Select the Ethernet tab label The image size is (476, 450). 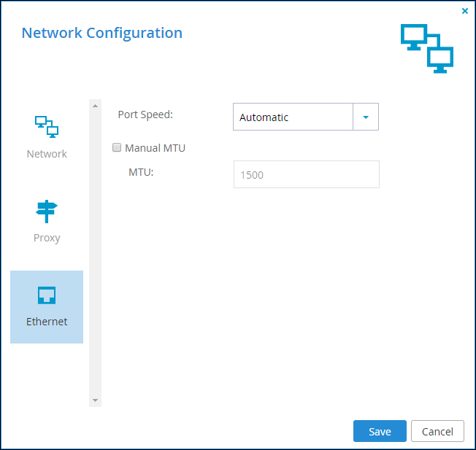tap(47, 322)
